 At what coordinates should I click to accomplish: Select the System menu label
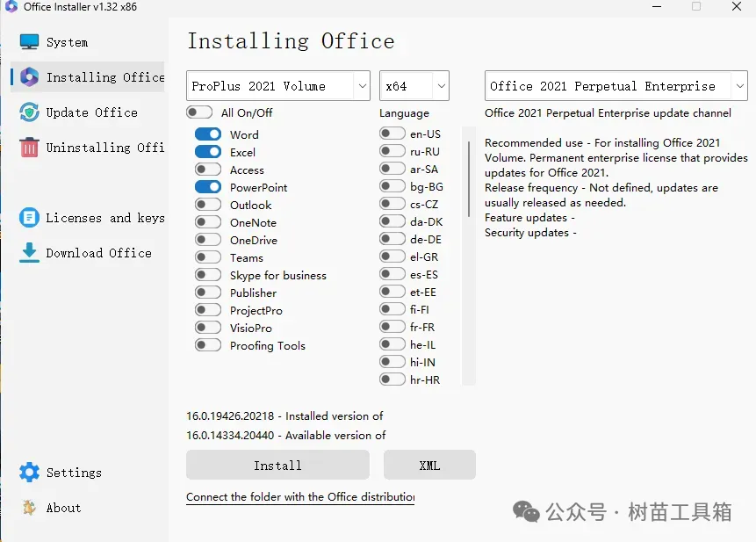click(x=67, y=42)
